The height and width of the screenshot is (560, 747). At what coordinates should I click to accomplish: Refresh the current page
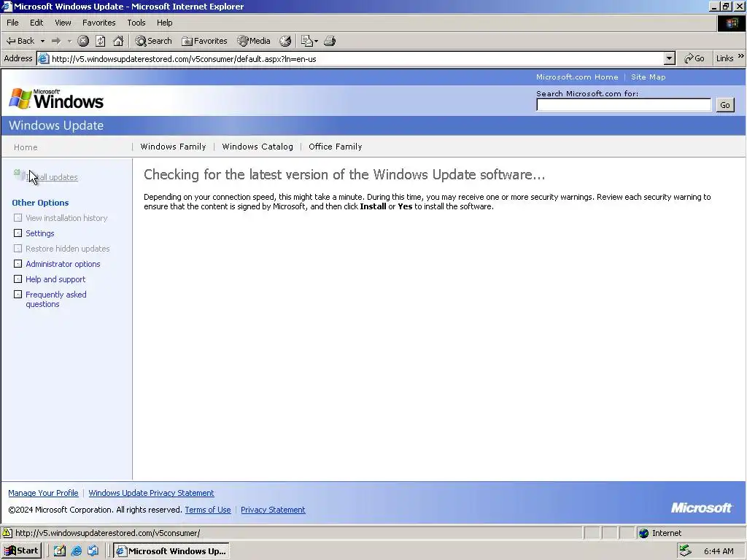click(101, 41)
